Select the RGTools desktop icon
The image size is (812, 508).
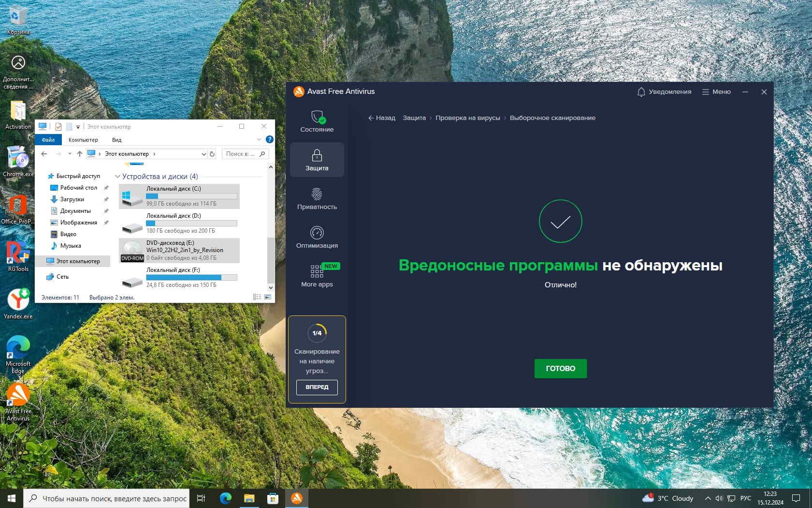18,256
